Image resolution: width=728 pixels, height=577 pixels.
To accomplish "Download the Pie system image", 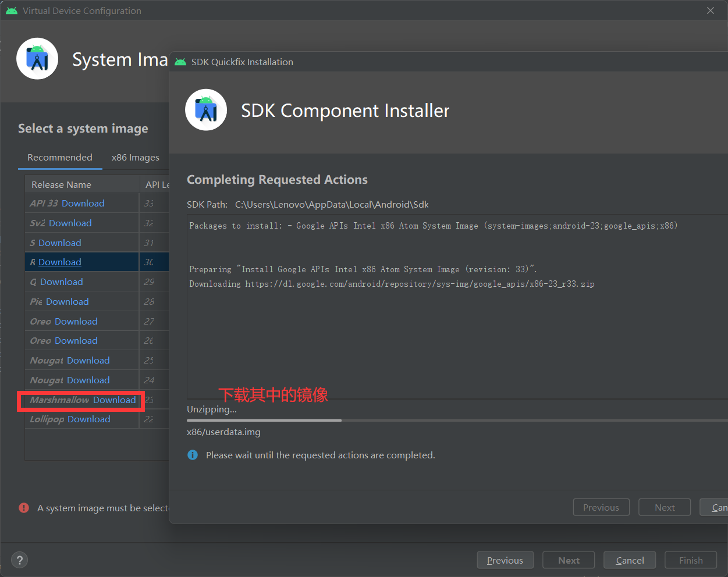I will point(68,302).
